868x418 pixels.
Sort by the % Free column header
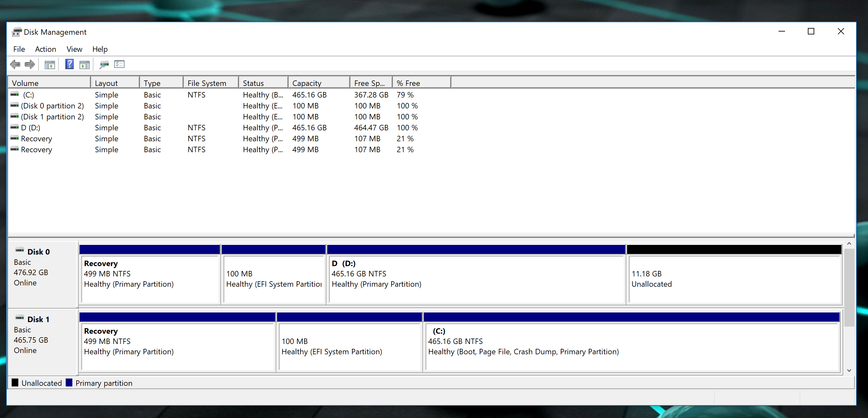tap(422, 83)
